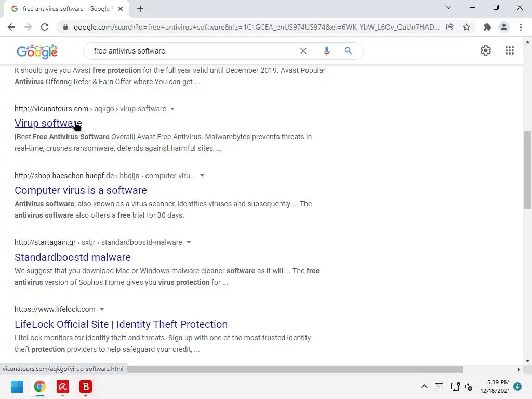Screen dimensions: 532x399
Task: Open touch keyboard tray icon
Action: coord(439,387)
